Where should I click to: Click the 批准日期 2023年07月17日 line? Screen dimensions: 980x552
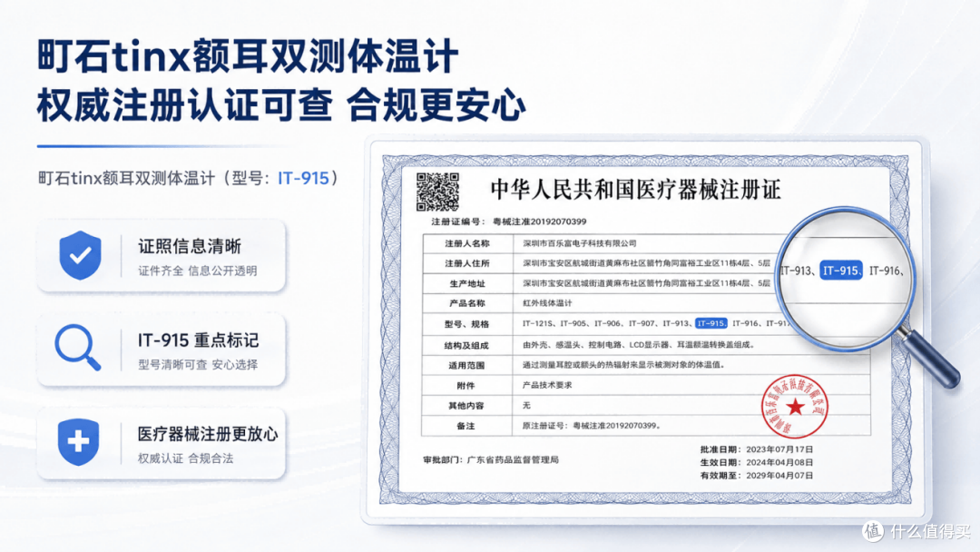pyautogui.click(x=756, y=448)
